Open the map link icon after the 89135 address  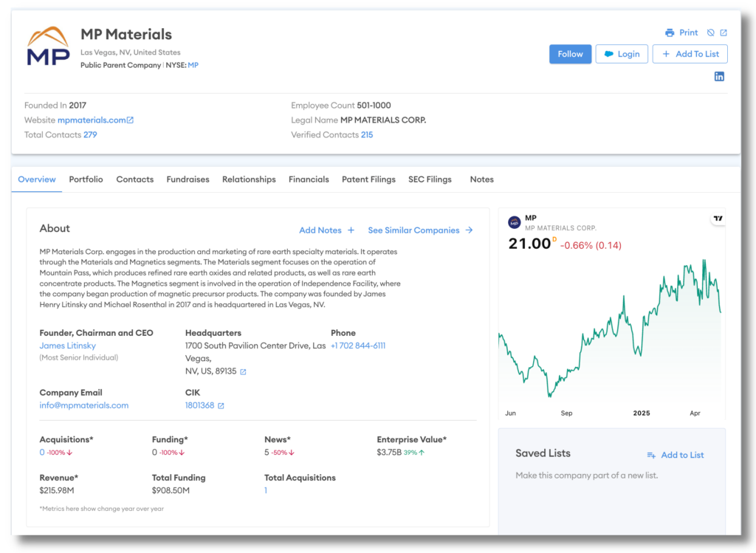[x=243, y=371]
